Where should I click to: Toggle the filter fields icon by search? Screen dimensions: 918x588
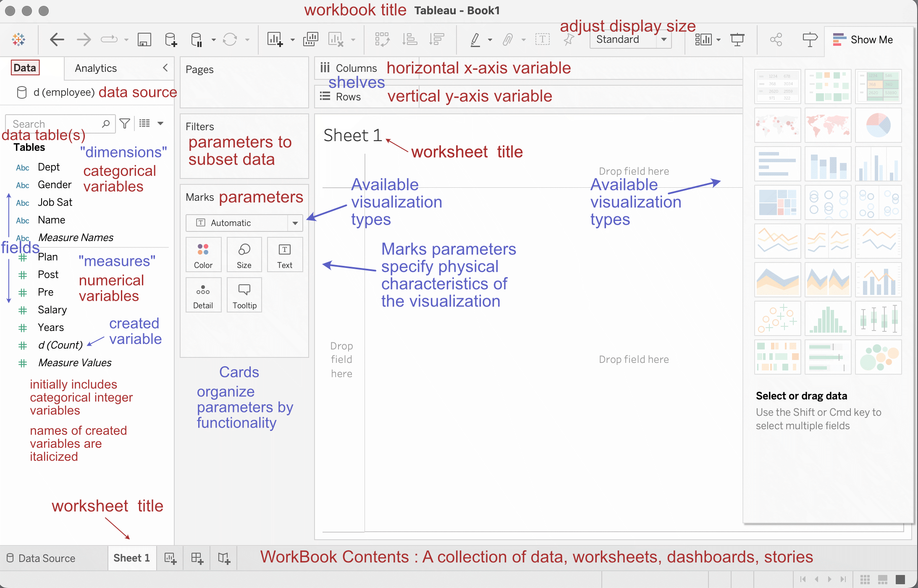[125, 123]
